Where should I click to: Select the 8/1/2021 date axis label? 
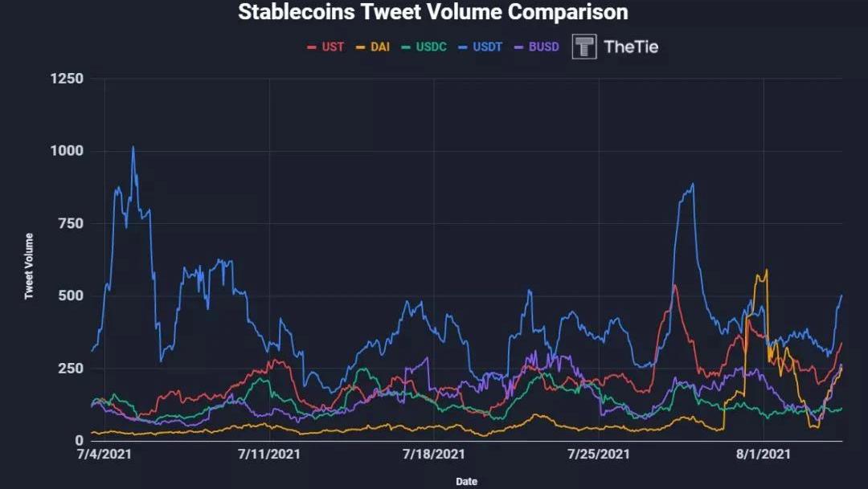point(764,454)
